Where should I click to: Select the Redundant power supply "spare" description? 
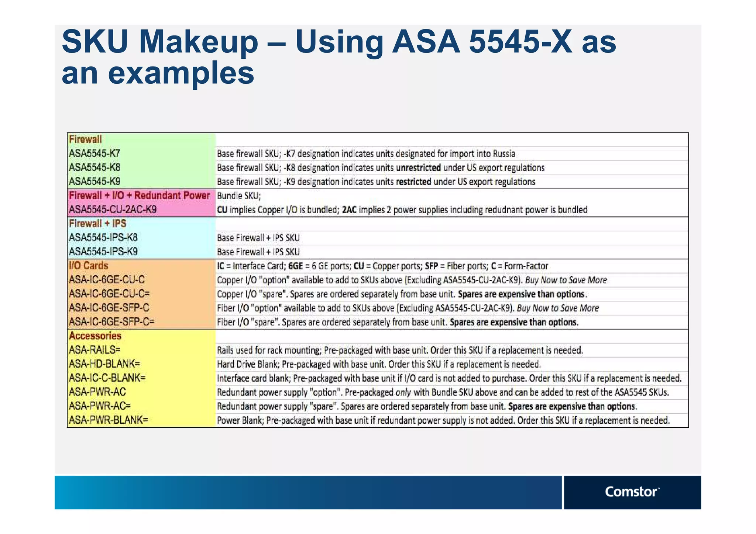click(x=427, y=406)
